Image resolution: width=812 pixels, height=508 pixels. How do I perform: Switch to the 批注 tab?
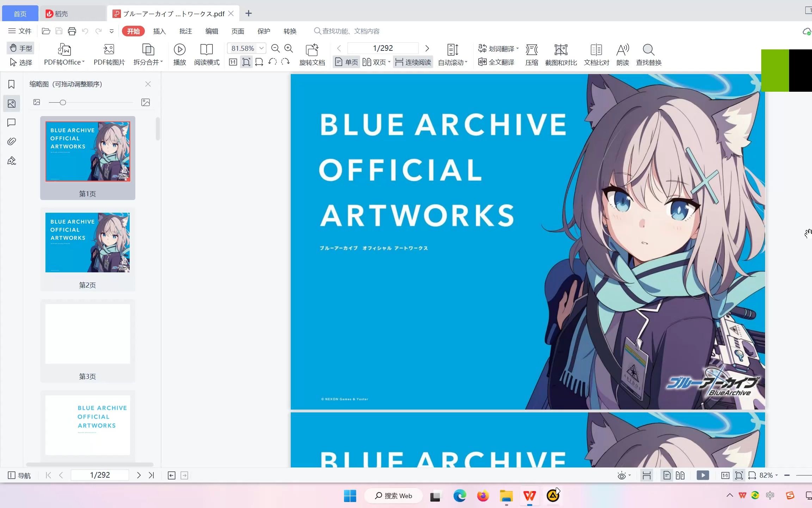pos(185,31)
